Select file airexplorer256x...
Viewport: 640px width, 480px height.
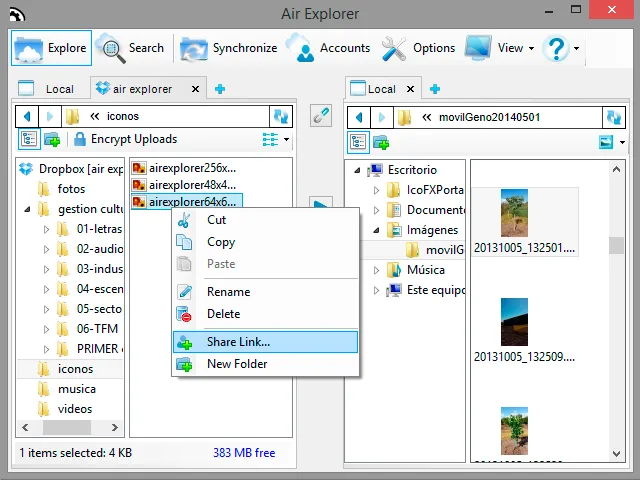(184, 168)
